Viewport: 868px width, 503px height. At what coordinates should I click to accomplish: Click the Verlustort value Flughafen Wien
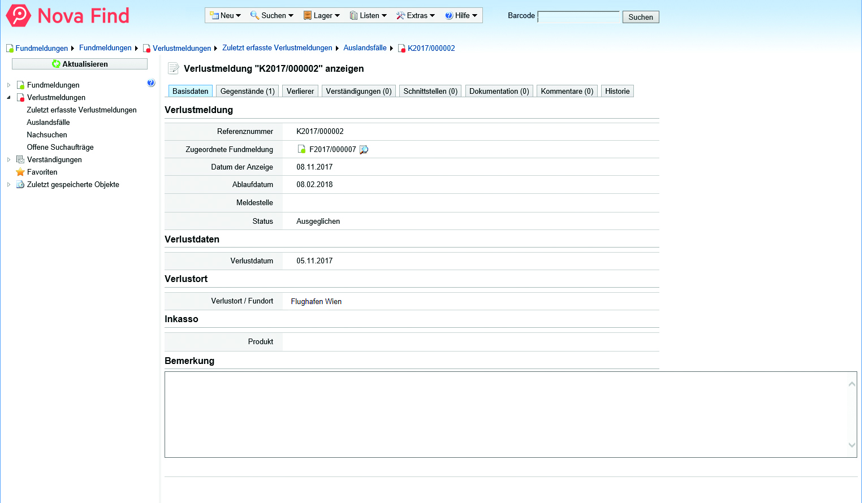[x=316, y=301]
